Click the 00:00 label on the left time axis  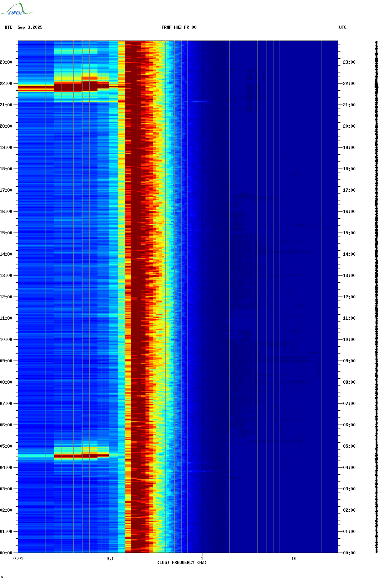[6, 553]
